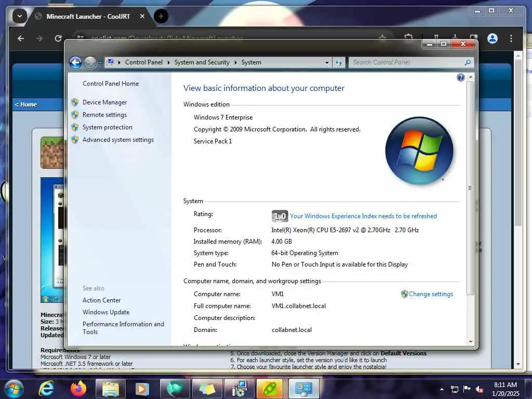This screenshot has height=399, width=532.
Task: Open the address bar history dropdown
Action: [x=327, y=62]
